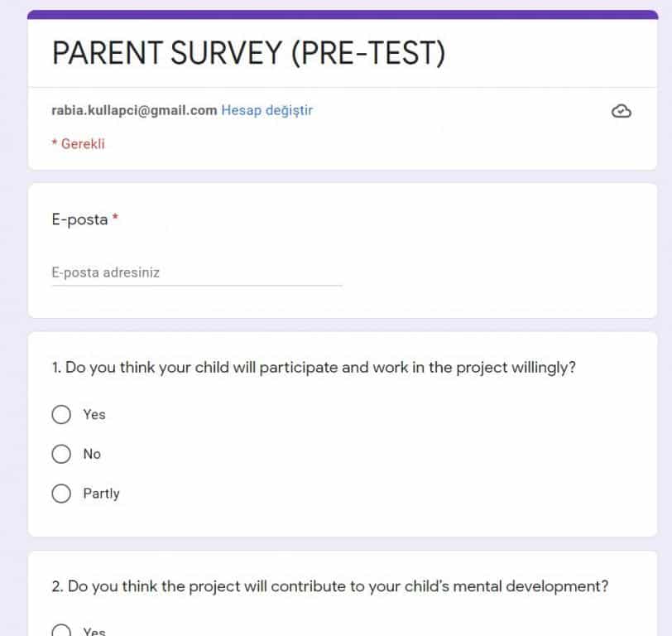Click the 'Yes' label text in question 1
This screenshot has height=636, width=672.
(94, 414)
